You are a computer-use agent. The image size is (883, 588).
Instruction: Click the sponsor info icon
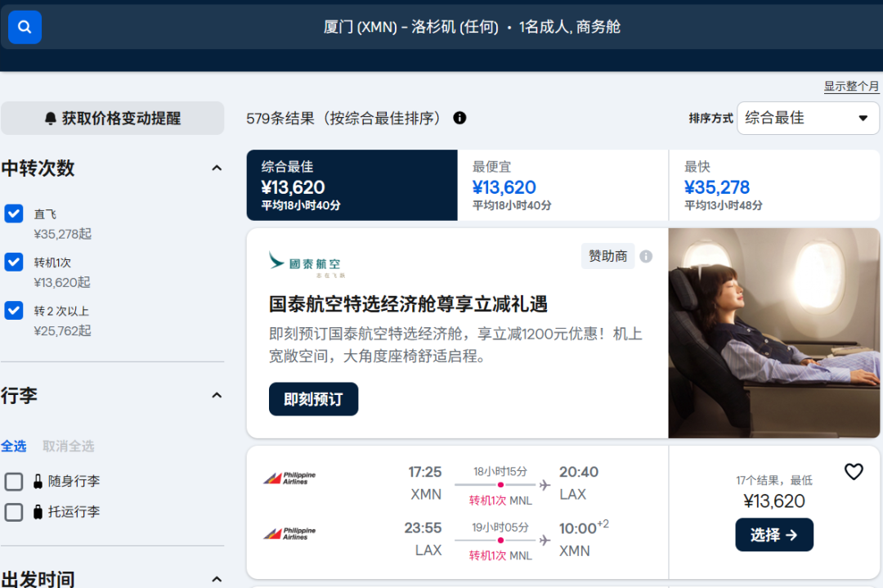click(646, 256)
